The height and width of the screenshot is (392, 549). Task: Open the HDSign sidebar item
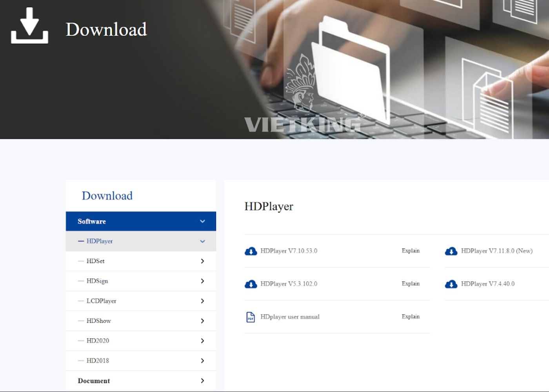(x=98, y=281)
